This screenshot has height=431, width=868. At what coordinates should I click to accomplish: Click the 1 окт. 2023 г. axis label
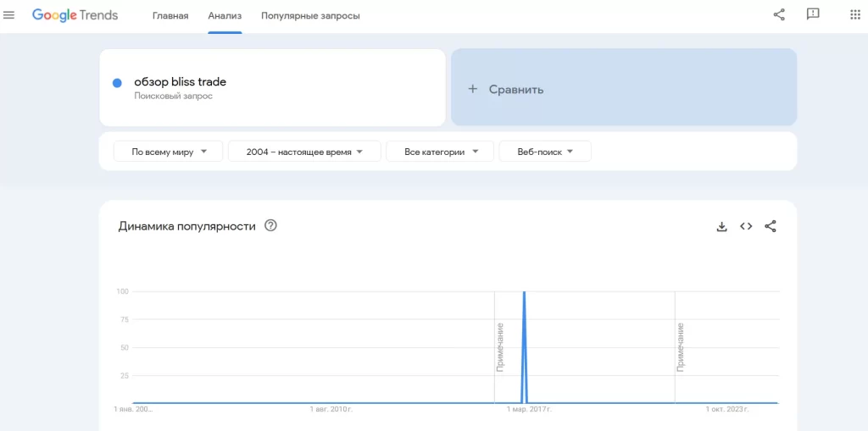coord(726,410)
